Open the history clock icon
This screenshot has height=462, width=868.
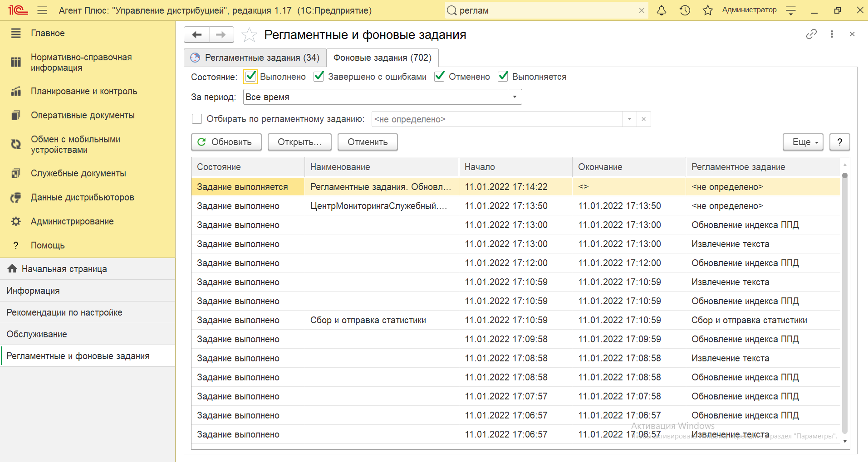(685, 10)
